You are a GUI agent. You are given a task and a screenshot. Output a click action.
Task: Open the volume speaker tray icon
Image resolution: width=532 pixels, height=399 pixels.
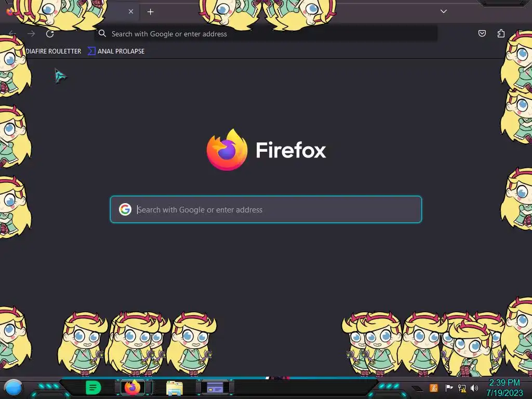pyautogui.click(x=474, y=388)
